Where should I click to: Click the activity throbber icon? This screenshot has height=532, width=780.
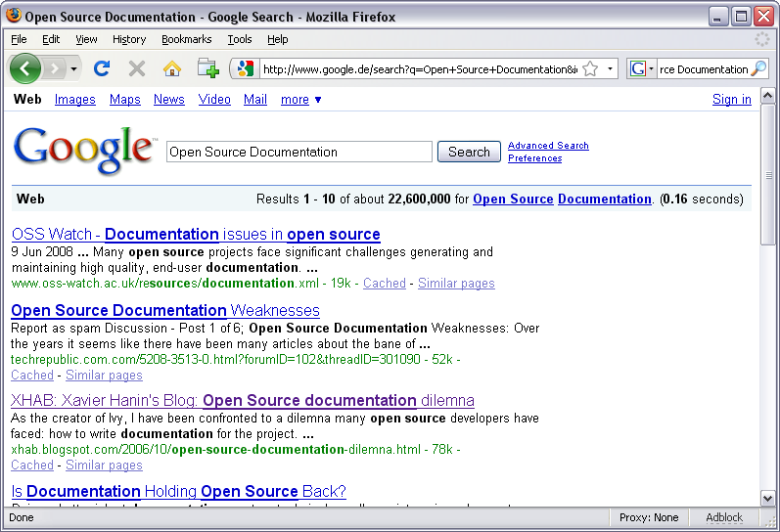coord(761,39)
